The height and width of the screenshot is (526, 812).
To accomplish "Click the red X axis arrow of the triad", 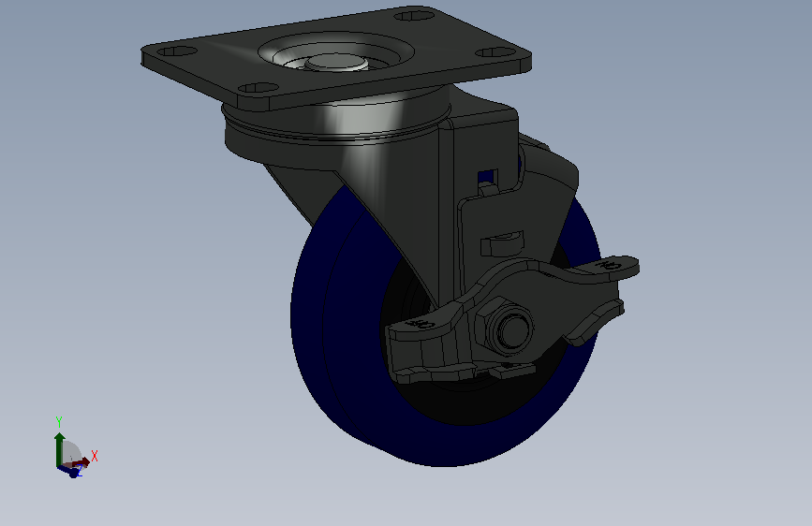I will [x=81, y=462].
